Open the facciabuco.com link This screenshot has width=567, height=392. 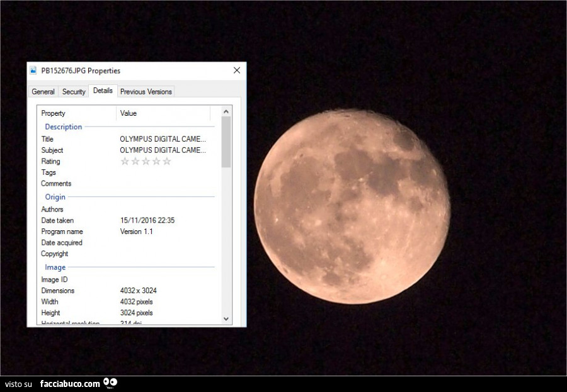(x=69, y=383)
